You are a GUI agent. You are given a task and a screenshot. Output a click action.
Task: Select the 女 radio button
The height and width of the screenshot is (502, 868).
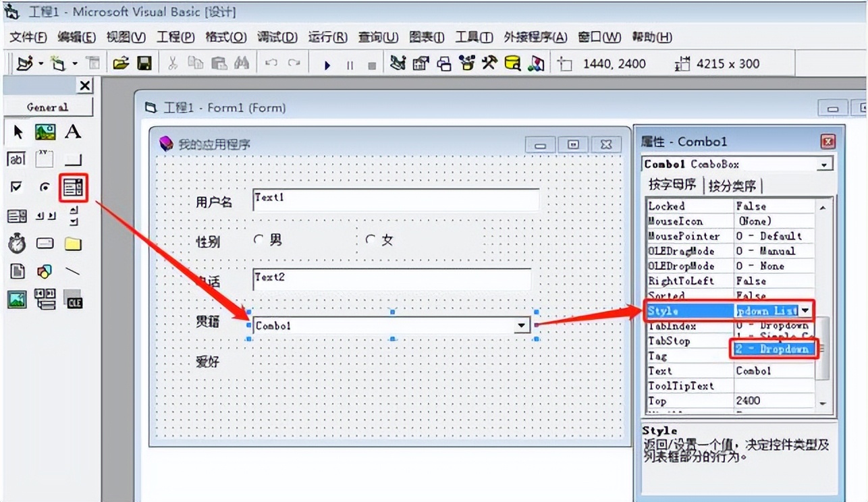point(369,240)
